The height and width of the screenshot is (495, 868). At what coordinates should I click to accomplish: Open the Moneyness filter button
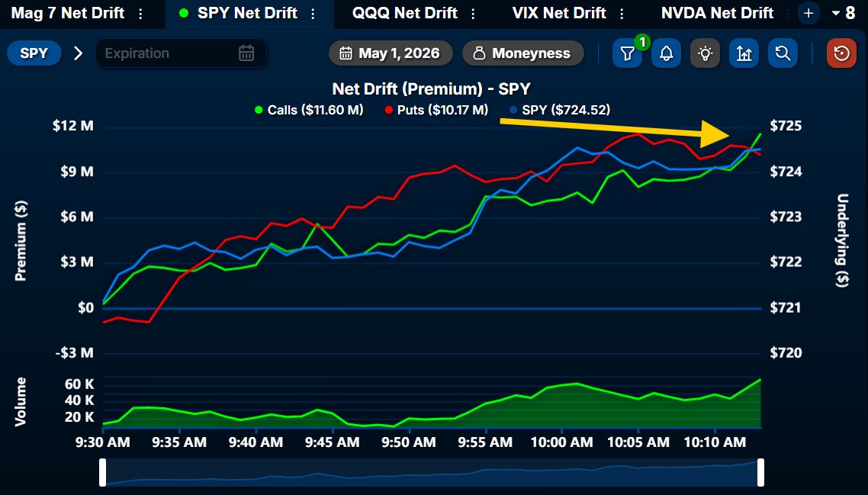(x=523, y=53)
